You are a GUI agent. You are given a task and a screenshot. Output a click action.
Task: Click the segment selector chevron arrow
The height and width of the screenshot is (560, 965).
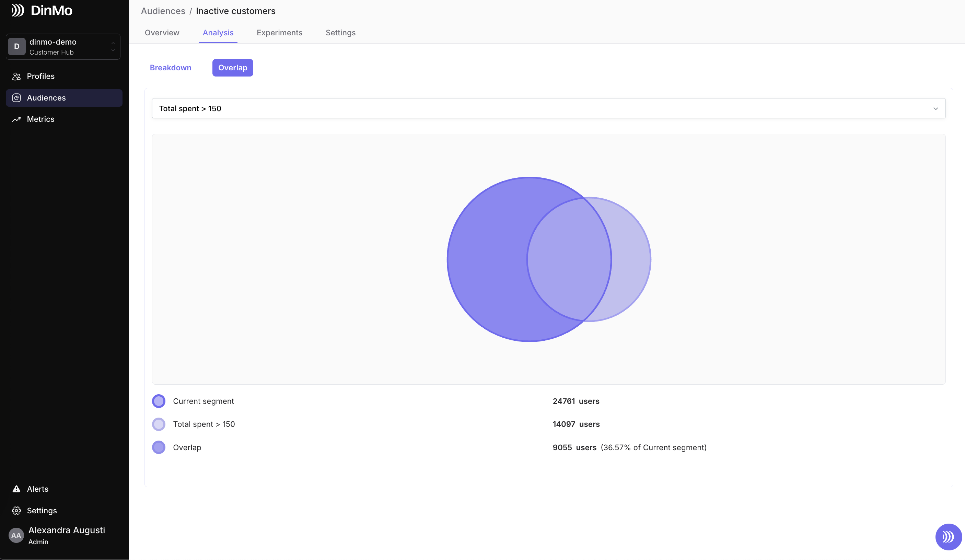(935, 109)
